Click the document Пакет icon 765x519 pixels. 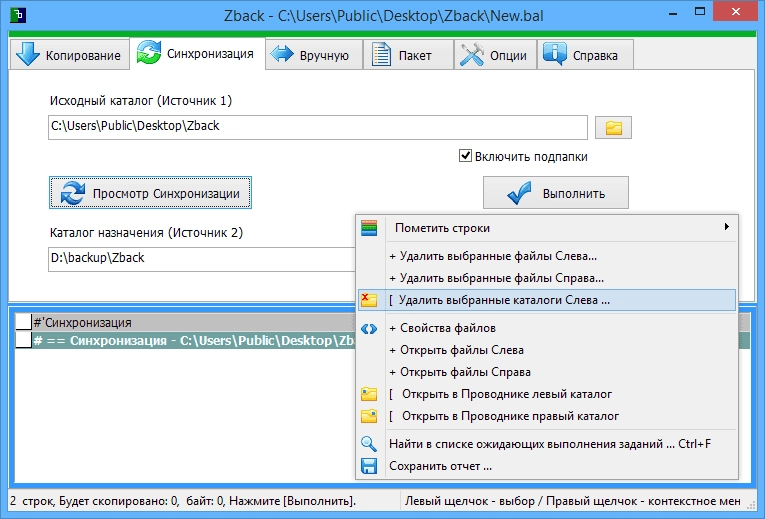point(381,54)
